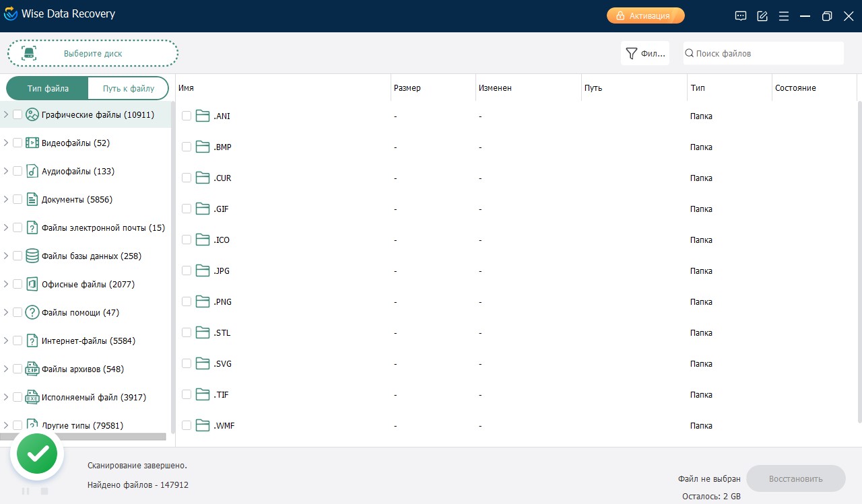Image resolution: width=862 pixels, height=504 pixels.
Task: Click the Графические файлы category icon
Action: pyautogui.click(x=32, y=115)
